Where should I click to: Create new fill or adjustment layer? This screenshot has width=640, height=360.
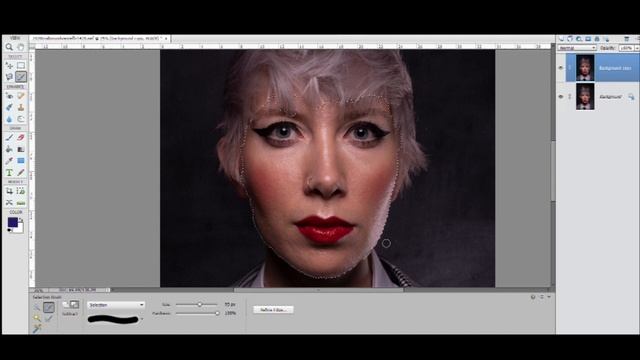(x=579, y=39)
